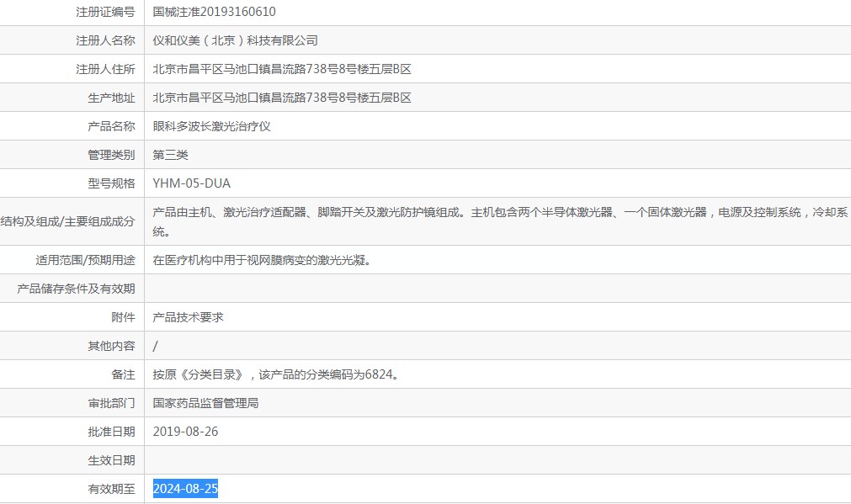Click the attachment value 产品技术要求
The width and height of the screenshot is (851, 504).
(188, 317)
